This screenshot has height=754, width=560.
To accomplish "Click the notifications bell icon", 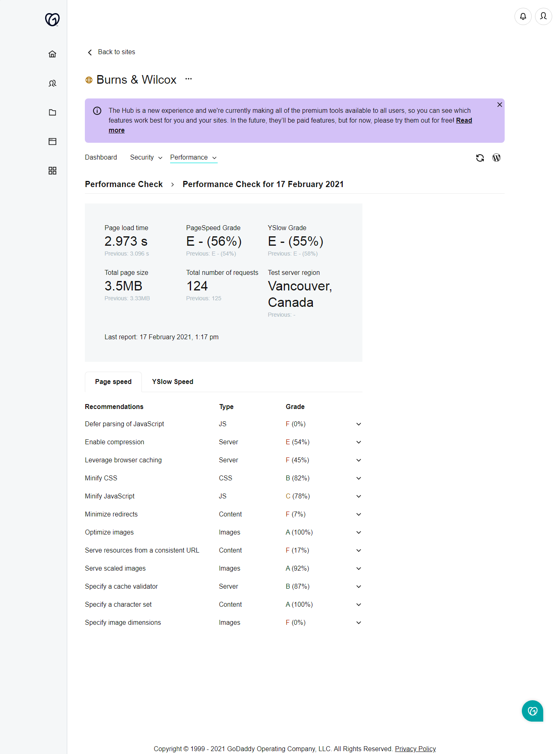I will [x=523, y=16].
